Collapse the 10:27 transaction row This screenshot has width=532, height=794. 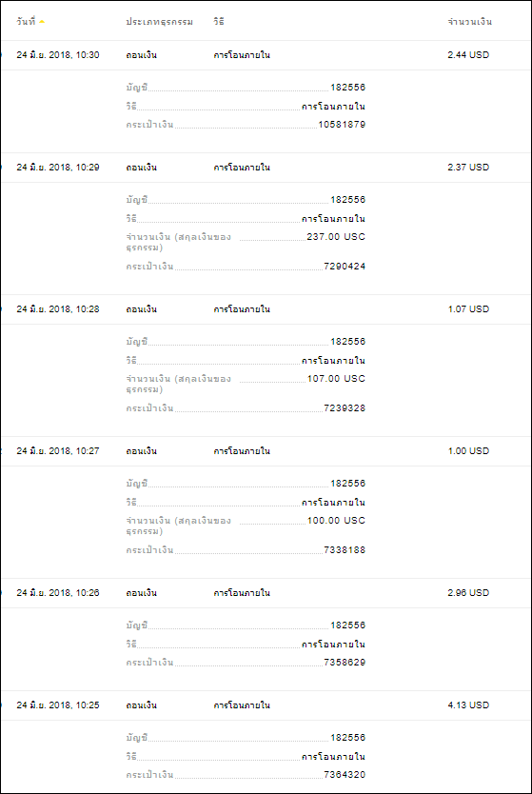266,451
